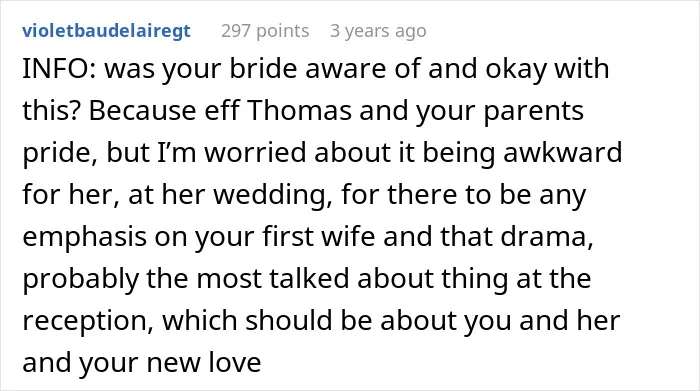The width and height of the screenshot is (700, 391).
Task: Click the word awkward in the comment
Action: (x=562, y=152)
